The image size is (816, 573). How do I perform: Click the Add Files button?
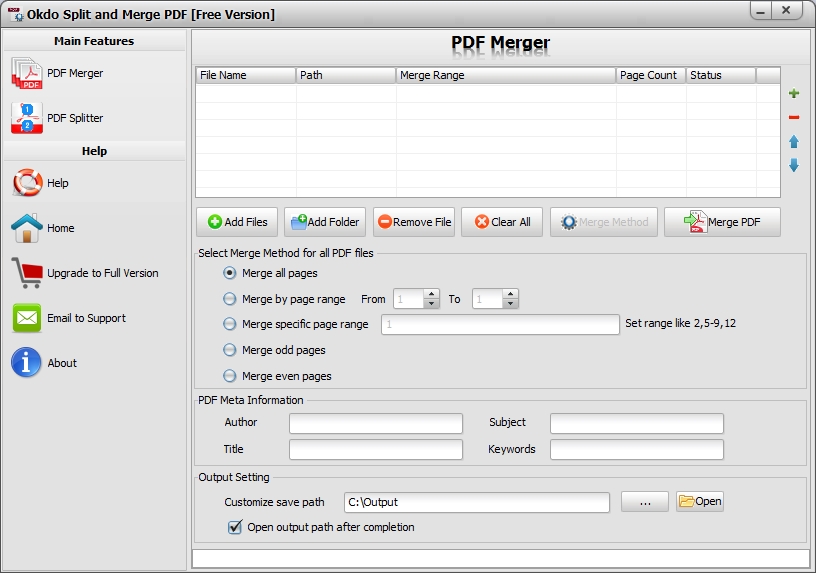(237, 222)
